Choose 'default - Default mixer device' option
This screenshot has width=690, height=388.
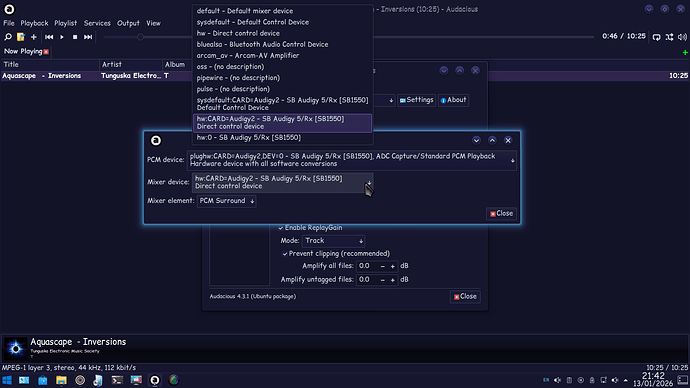[x=283, y=11]
